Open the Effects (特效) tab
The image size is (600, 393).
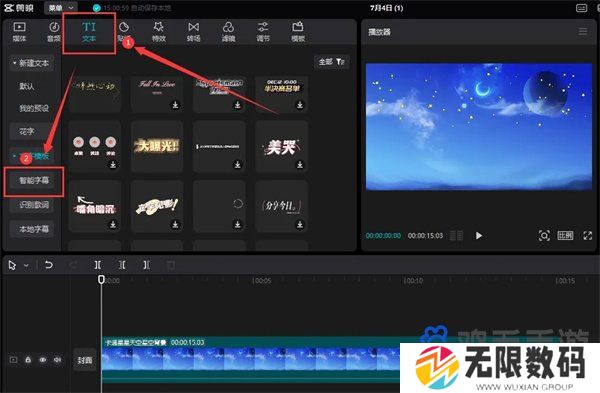tap(158, 31)
